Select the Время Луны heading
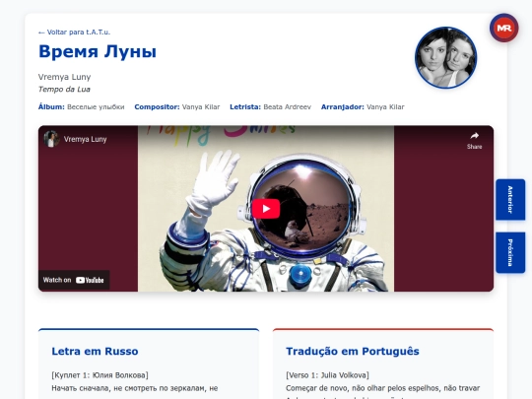 pyautogui.click(x=98, y=51)
